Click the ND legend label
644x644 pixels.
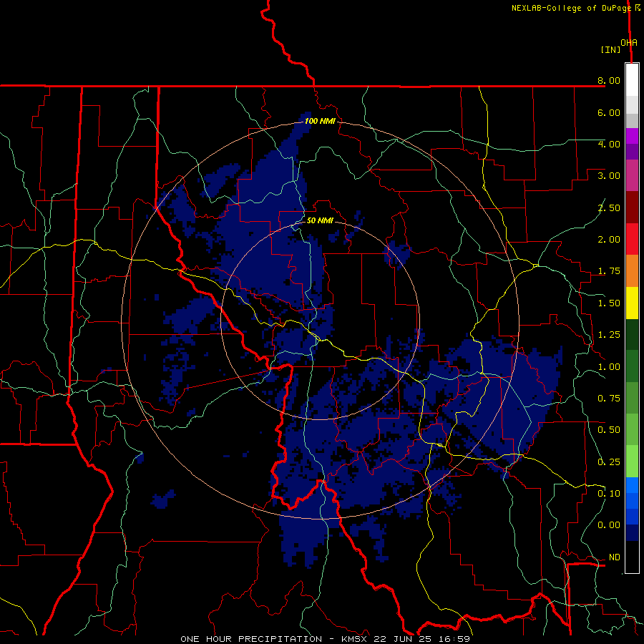(615, 557)
